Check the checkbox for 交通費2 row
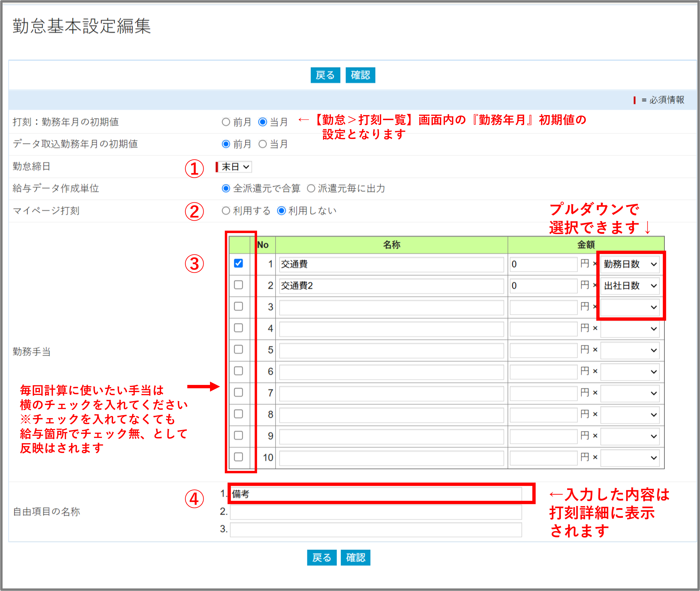Image resolution: width=700 pixels, height=591 pixels. [238, 285]
